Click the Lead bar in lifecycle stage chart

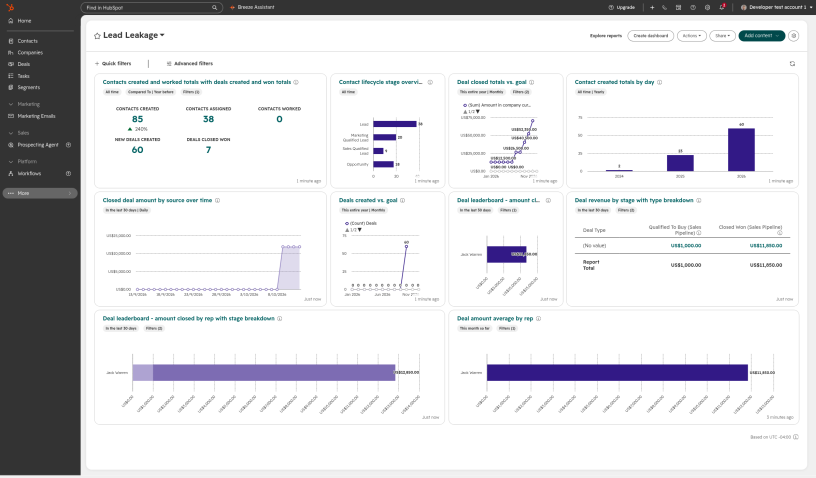394,124
